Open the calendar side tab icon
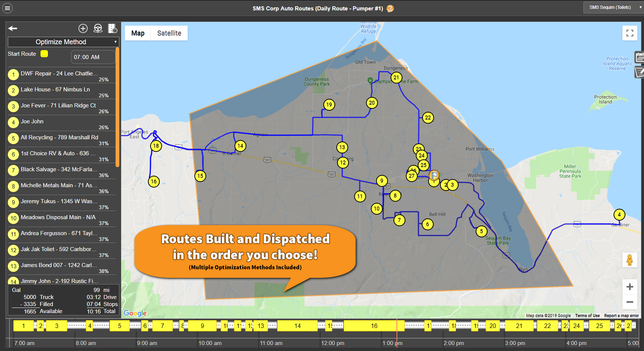 (x=639, y=58)
